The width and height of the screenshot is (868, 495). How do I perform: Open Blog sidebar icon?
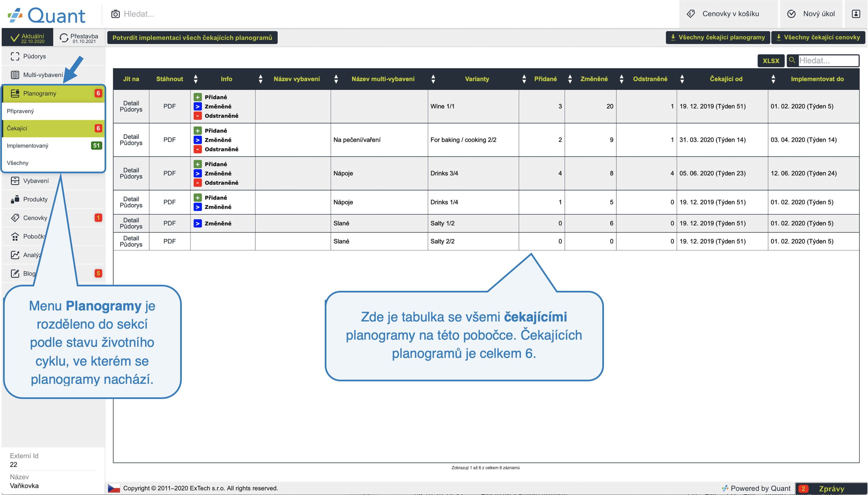[x=15, y=273]
